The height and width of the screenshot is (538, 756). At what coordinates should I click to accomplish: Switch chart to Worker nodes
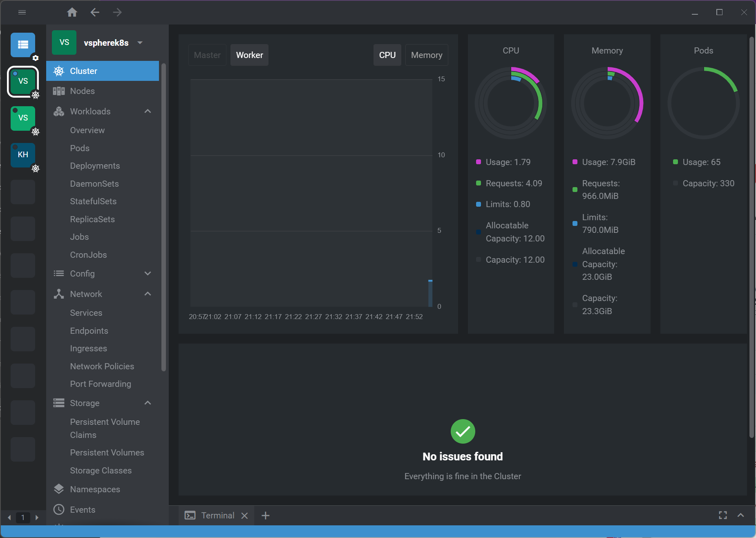249,55
